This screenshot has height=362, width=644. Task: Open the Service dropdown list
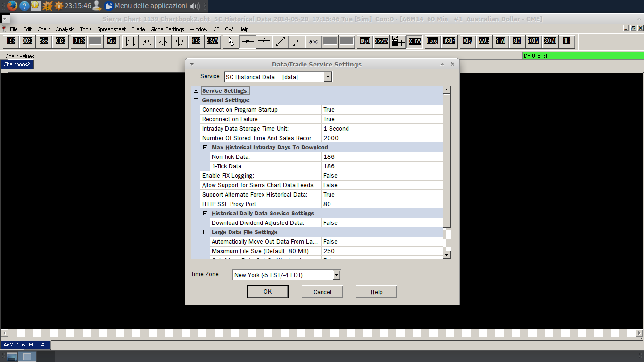[x=328, y=77]
